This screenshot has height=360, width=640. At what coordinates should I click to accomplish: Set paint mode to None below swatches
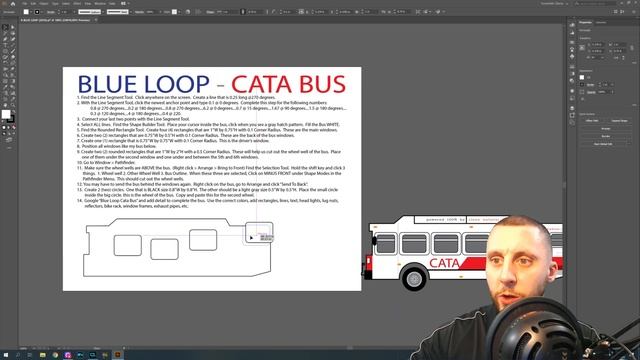(13, 127)
